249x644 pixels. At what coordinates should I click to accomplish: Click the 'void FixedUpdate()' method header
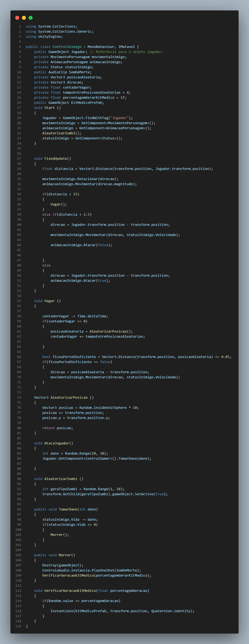[x=52, y=159]
